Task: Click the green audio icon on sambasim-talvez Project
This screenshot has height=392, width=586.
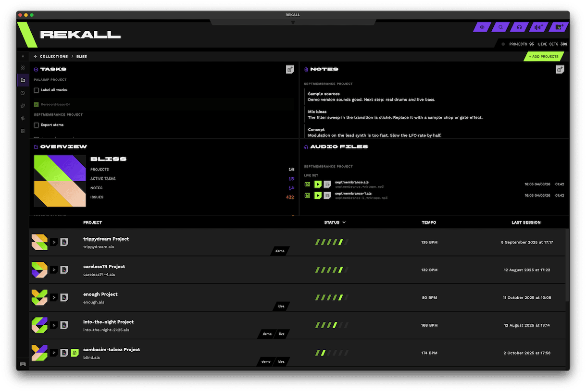Action: pos(75,353)
